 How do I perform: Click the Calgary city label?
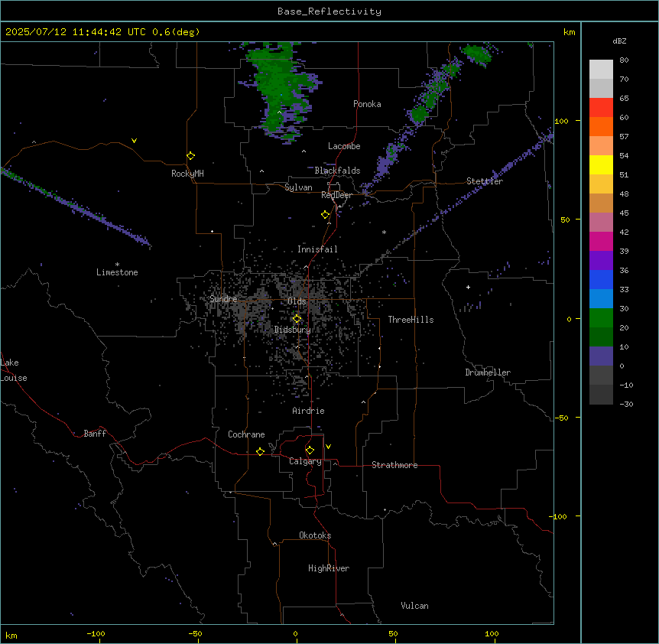coord(305,461)
